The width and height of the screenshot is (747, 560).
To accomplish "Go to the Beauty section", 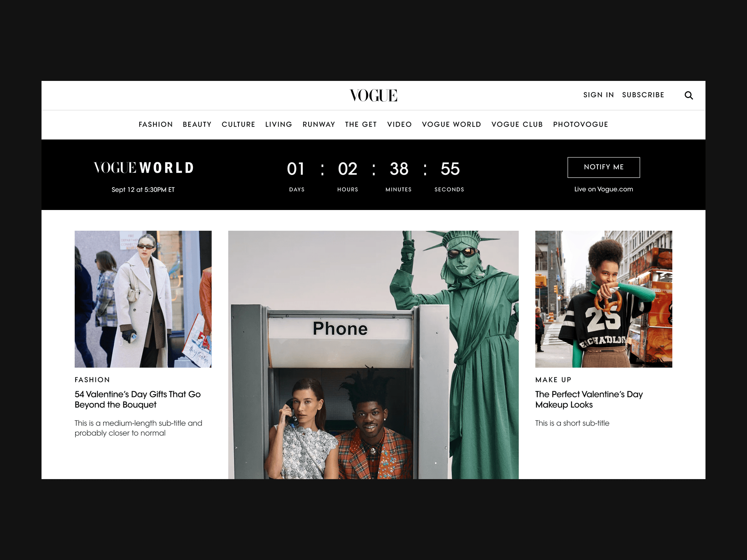I will [x=197, y=124].
